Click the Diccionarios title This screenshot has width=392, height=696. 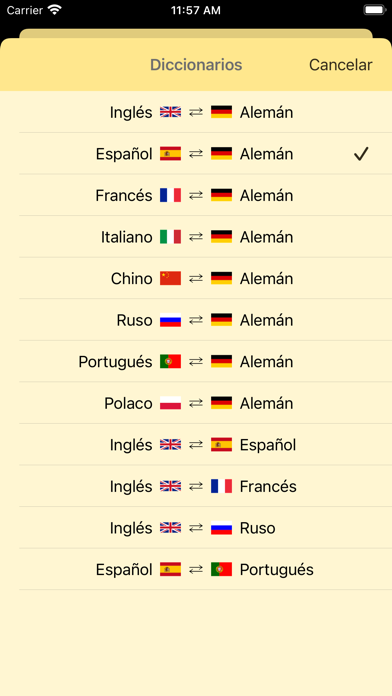[196, 65]
